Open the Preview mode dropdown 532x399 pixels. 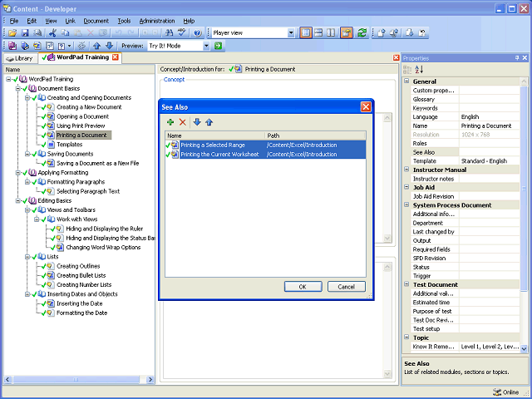(x=206, y=46)
